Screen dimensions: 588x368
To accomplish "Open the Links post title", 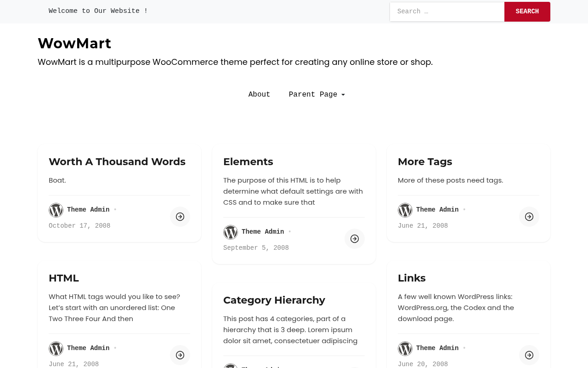I will (x=412, y=278).
